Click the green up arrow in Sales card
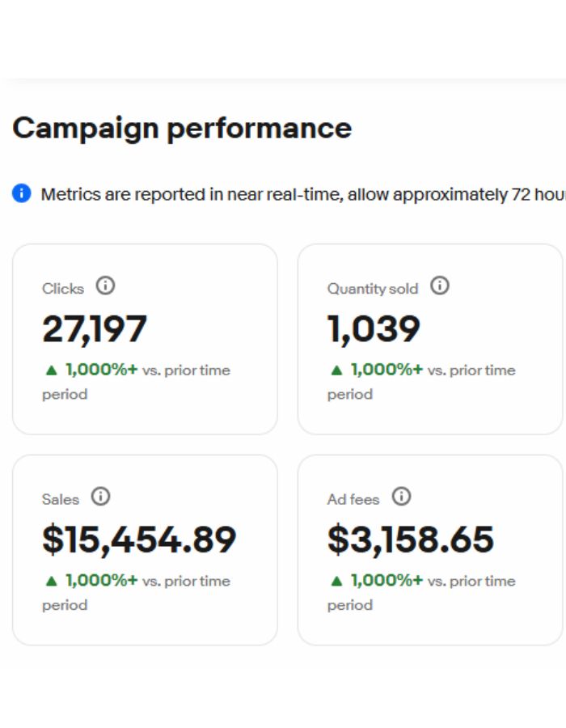 (51, 581)
